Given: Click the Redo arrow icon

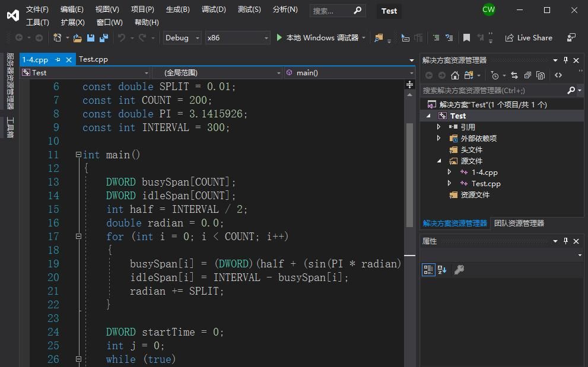Looking at the screenshot, I should 142,37.
